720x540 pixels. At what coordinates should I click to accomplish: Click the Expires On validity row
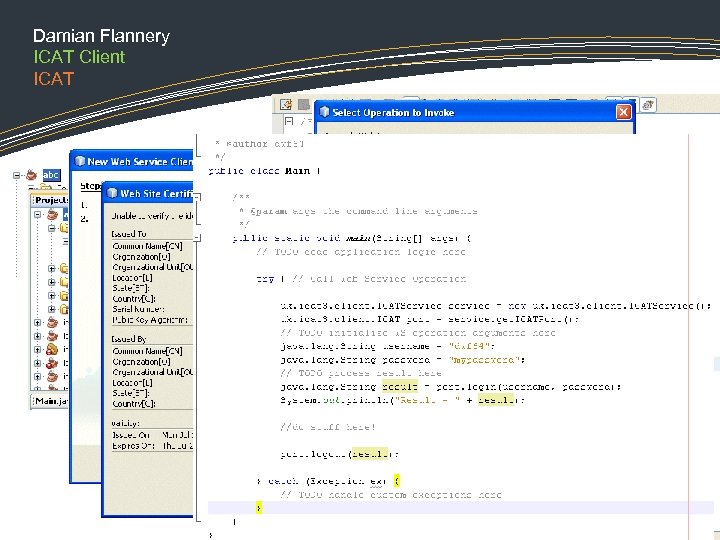tap(152, 445)
